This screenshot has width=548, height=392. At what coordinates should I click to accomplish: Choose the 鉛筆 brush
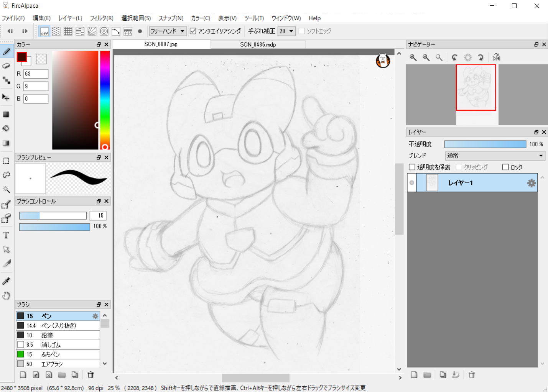click(58, 335)
